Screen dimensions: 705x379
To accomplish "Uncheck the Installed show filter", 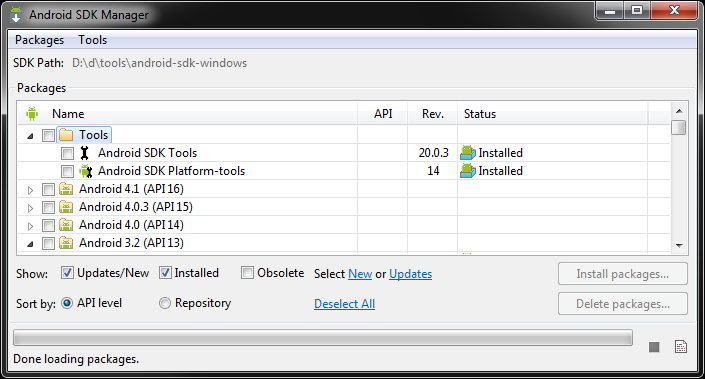I will click(x=165, y=272).
